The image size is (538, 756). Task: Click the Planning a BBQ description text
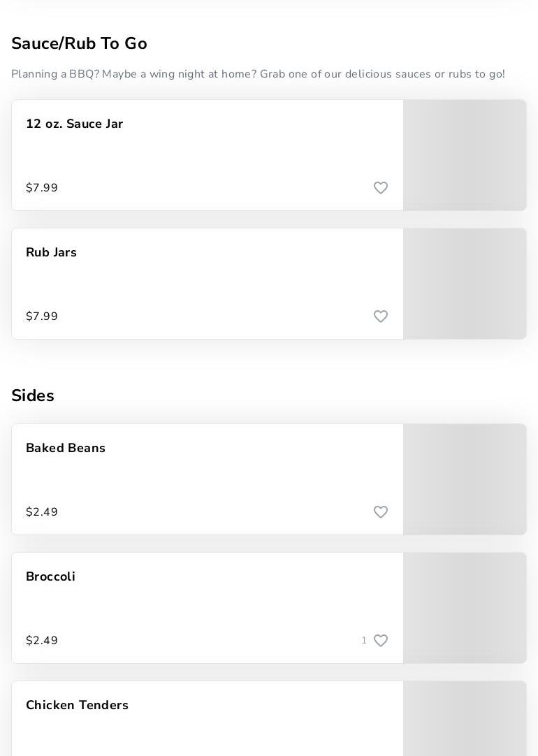point(258,74)
